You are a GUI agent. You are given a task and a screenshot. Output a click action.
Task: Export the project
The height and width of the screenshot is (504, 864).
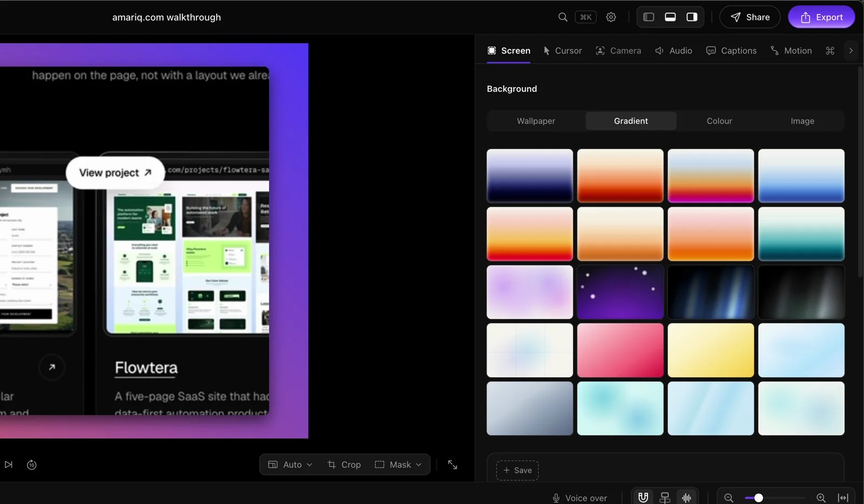(x=821, y=17)
